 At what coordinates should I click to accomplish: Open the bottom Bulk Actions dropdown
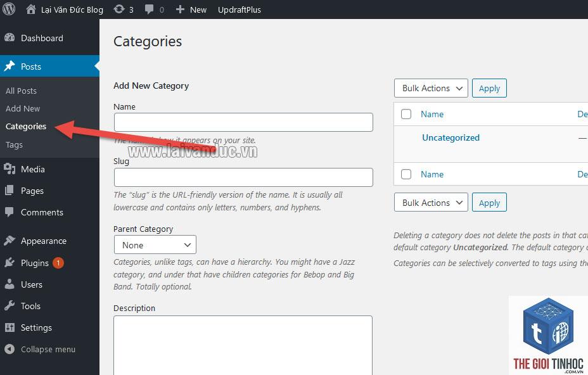[431, 203]
